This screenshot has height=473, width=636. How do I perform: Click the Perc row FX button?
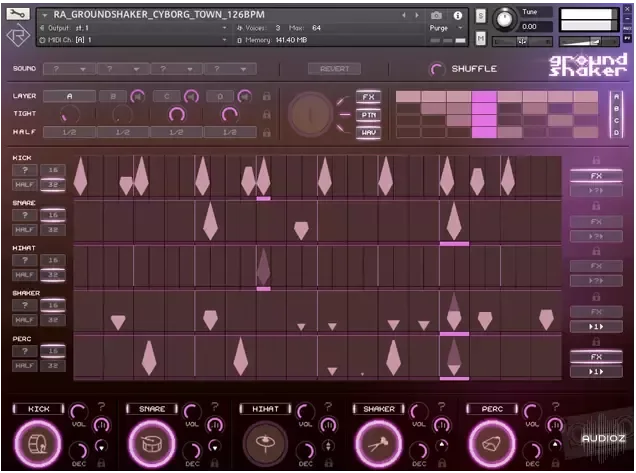[596, 357]
